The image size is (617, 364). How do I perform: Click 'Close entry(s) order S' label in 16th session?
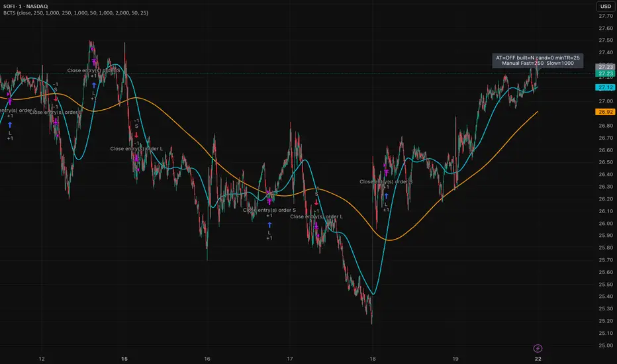(269, 210)
